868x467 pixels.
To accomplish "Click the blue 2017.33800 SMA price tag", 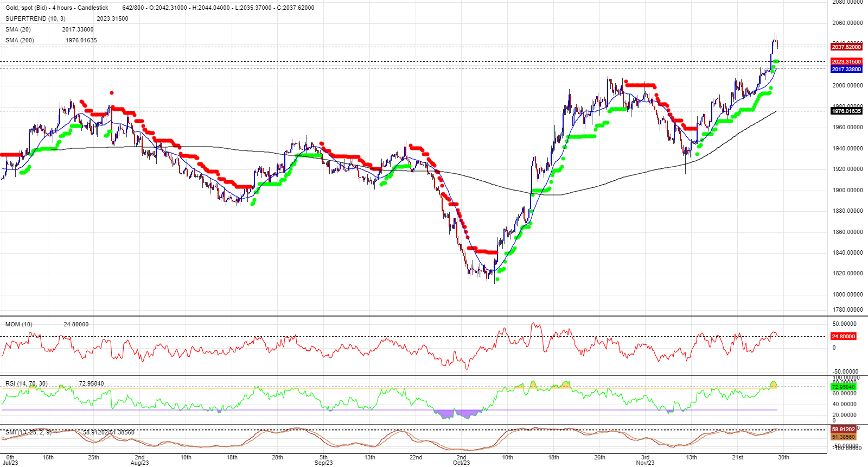I will (x=846, y=69).
